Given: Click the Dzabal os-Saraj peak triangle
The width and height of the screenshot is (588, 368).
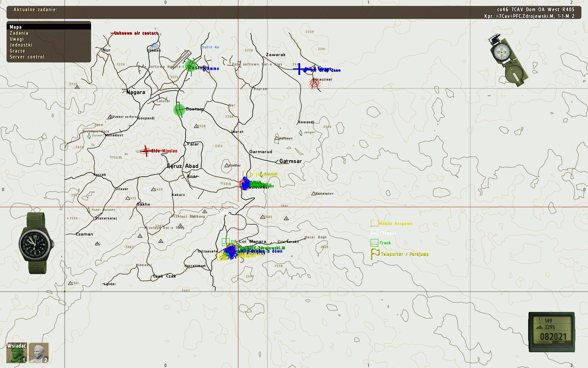Looking at the screenshot, I should [x=110, y=117].
